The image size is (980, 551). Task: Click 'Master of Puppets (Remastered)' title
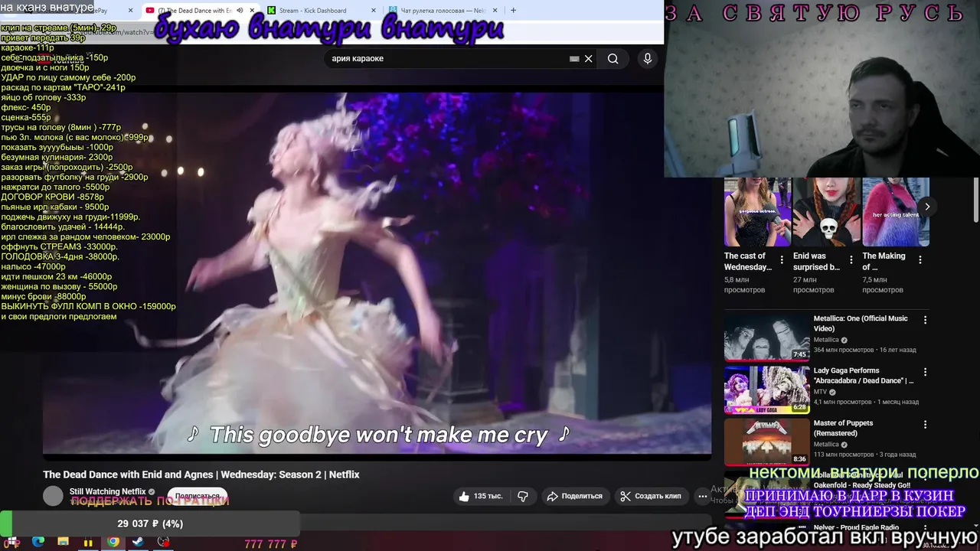(843, 428)
